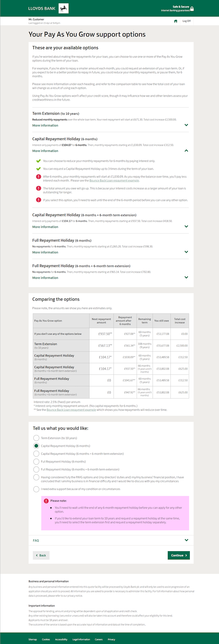The height and width of the screenshot is (644, 219).
Task: Click red warning icon beside wait until end note
Action: coord(39,200)
